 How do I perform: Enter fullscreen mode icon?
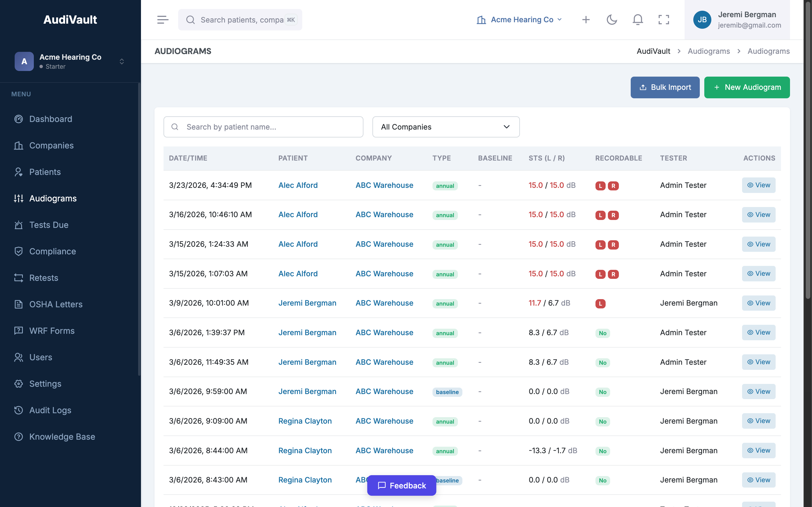tap(663, 20)
